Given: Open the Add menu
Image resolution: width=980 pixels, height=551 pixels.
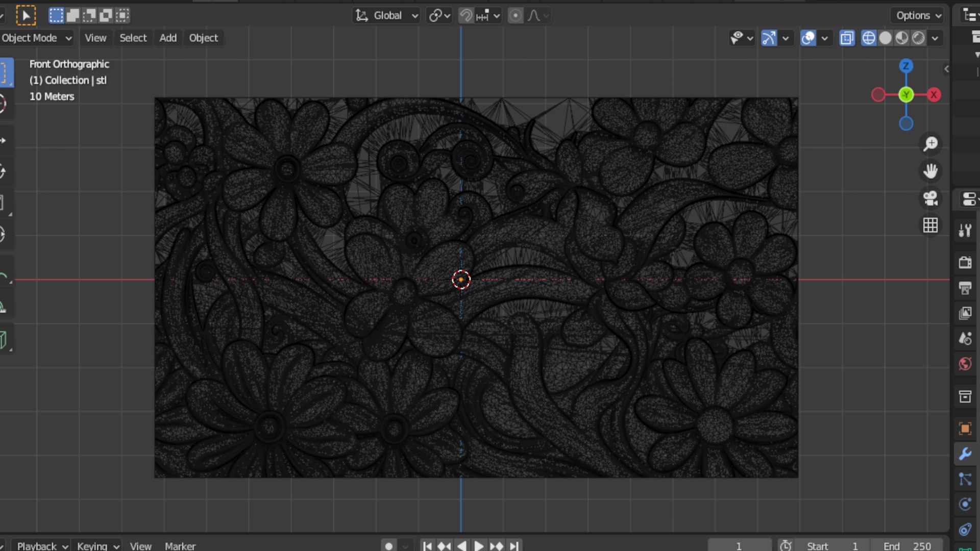Looking at the screenshot, I should [x=168, y=38].
